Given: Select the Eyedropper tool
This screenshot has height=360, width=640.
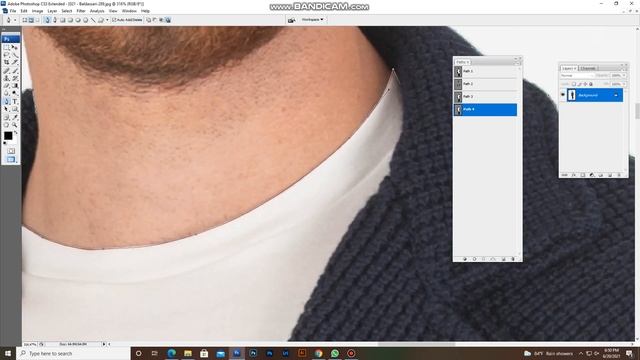Looking at the screenshot, I should click(15, 117).
